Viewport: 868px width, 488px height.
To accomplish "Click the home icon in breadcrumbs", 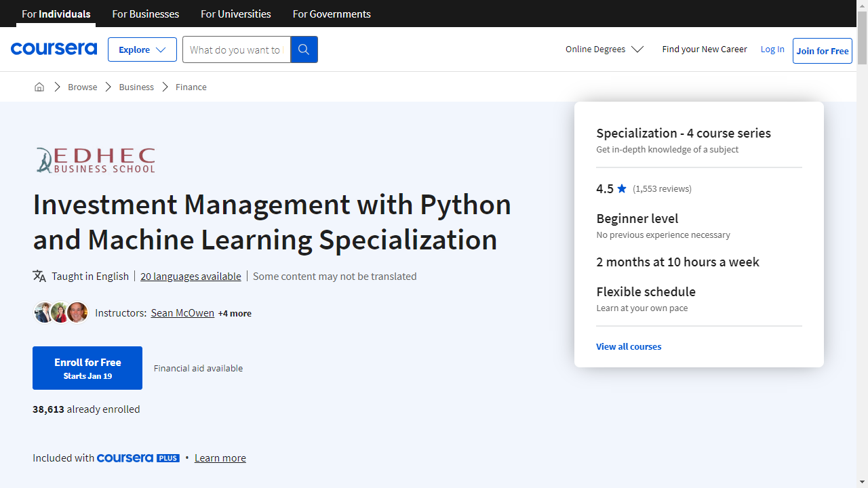I will click(39, 87).
